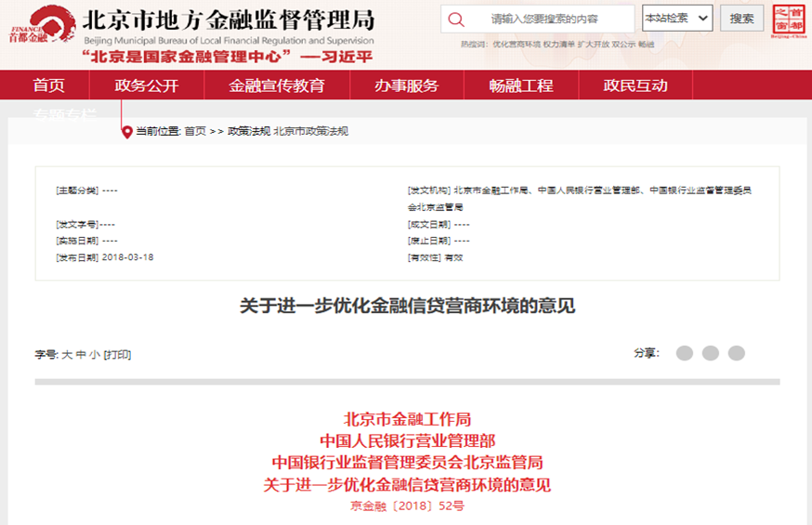Open the 政务公开 navigation tab
The height and width of the screenshot is (525, 812).
pyautogui.click(x=147, y=85)
